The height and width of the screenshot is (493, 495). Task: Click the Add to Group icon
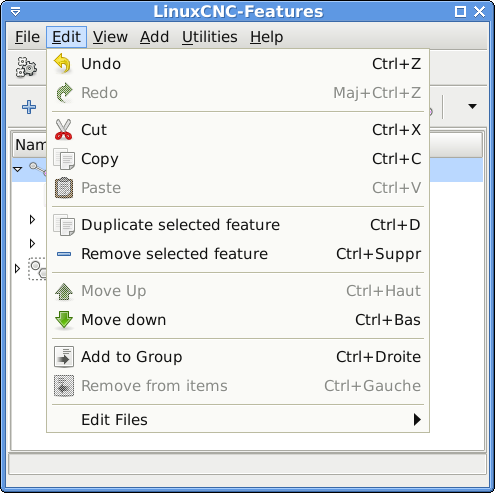click(x=64, y=357)
